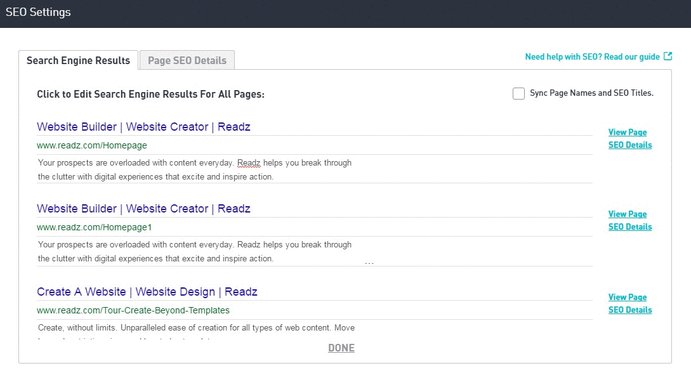Open Need help with SEO guide link
Viewport: 691px width, 387px height.
tap(592, 57)
